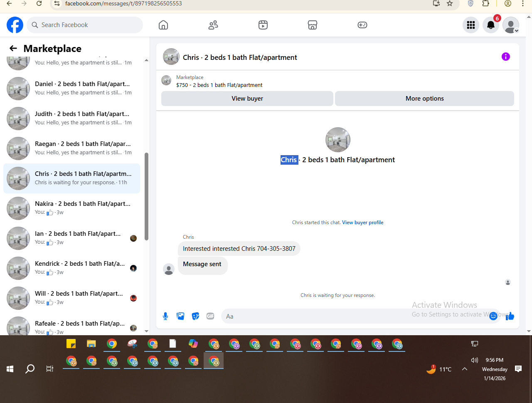Click Chris's message with phone number
This screenshot has width=532, height=403.
[x=239, y=249]
